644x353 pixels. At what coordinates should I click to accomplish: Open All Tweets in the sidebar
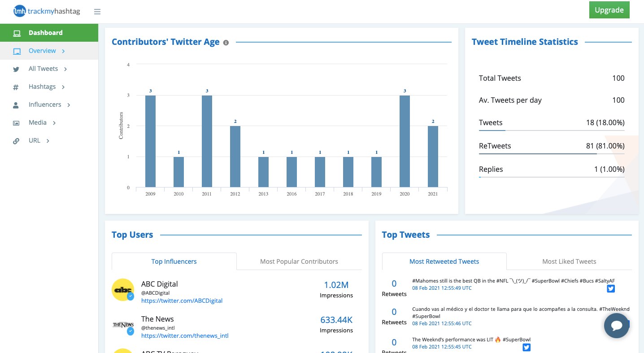pos(49,69)
